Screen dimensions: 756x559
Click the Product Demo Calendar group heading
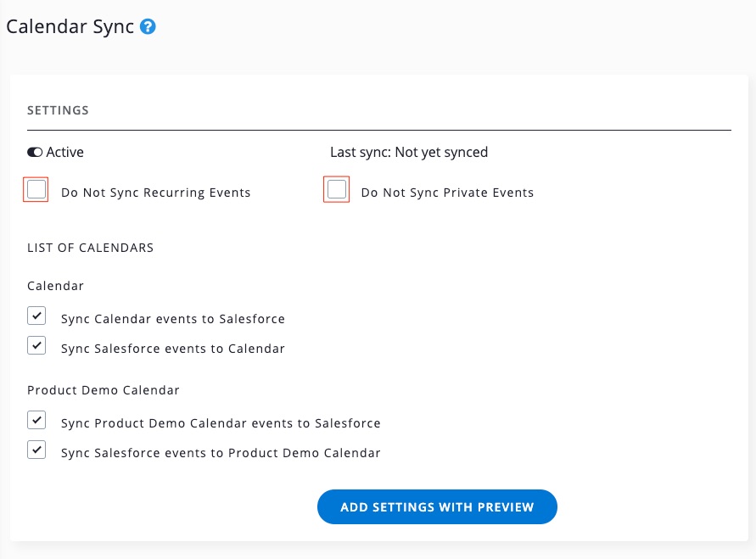point(104,390)
